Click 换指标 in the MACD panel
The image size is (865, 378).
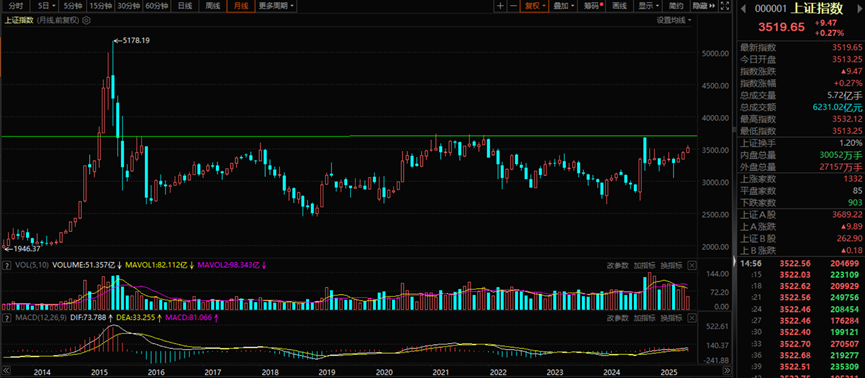pyautogui.click(x=671, y=318)
